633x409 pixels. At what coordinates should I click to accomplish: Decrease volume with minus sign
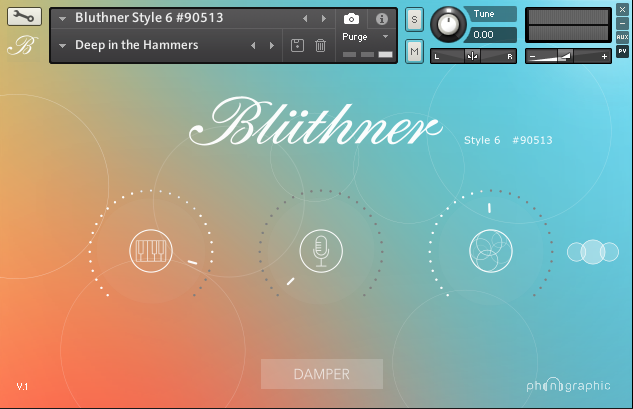point(532,57)
